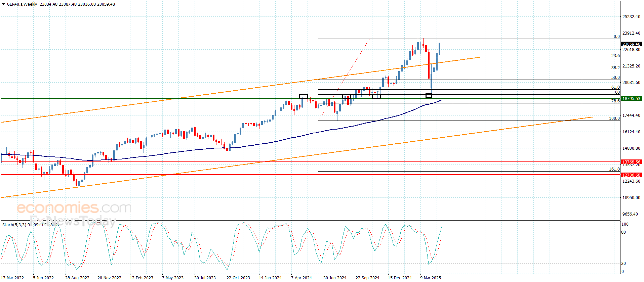644x282 pixels.
Task: Click the Fibonacci 161.8 level label
Action: [x=614, y=169]
